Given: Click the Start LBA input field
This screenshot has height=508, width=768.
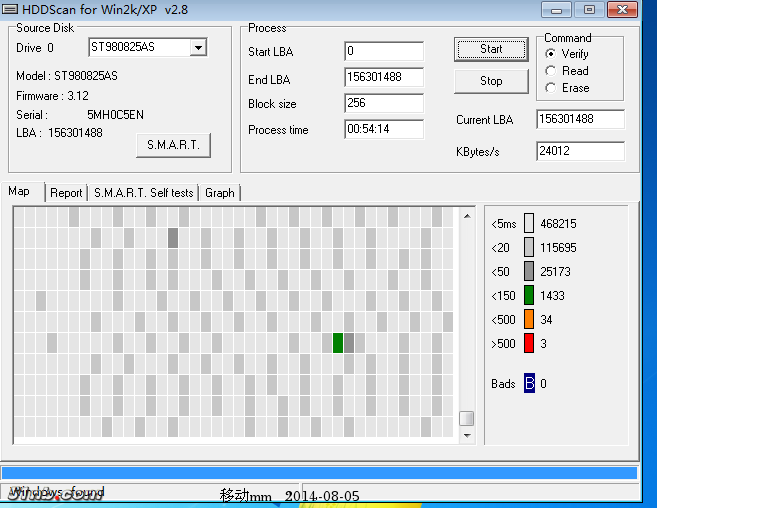Looking at the screenshot, I should pyautogui.click(x=383, y=51).
